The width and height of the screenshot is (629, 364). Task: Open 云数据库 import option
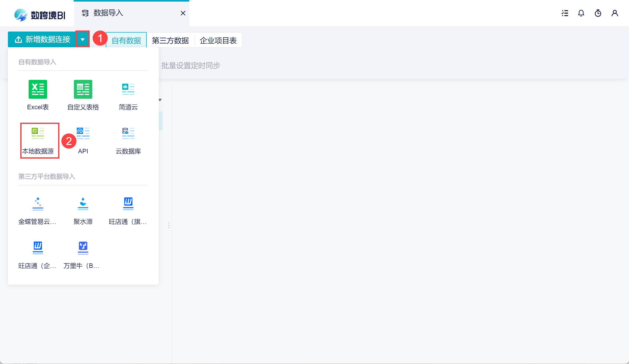pyautogui.click(x=128, y=134)
